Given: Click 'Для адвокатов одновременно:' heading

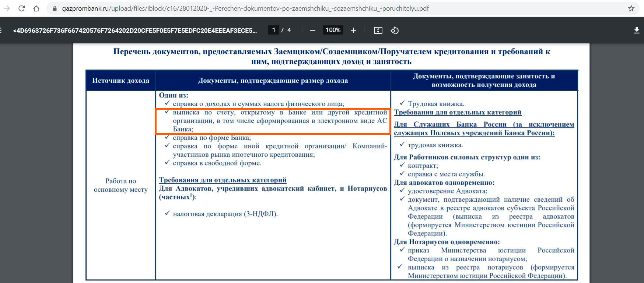Looking at the screenshot, I should [x=444, y=183].
